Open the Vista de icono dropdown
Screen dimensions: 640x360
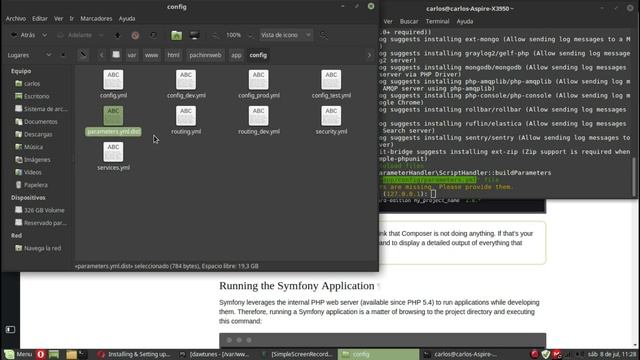coord(286,35)
